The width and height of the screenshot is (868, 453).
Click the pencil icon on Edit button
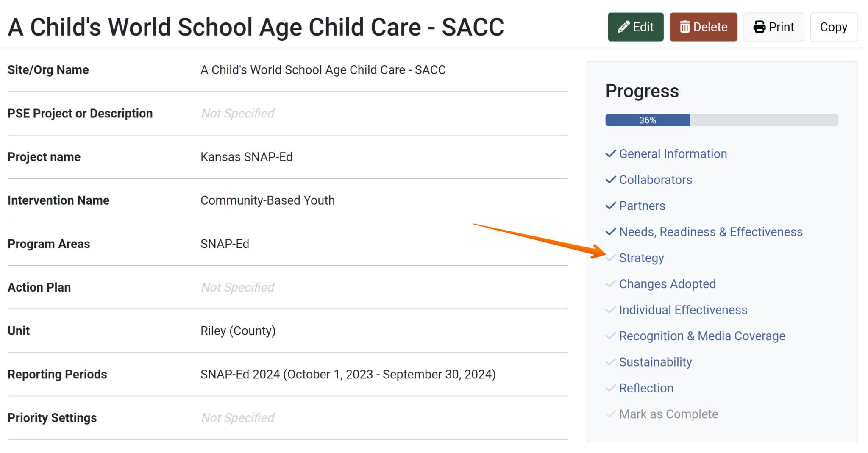[623, 27]
